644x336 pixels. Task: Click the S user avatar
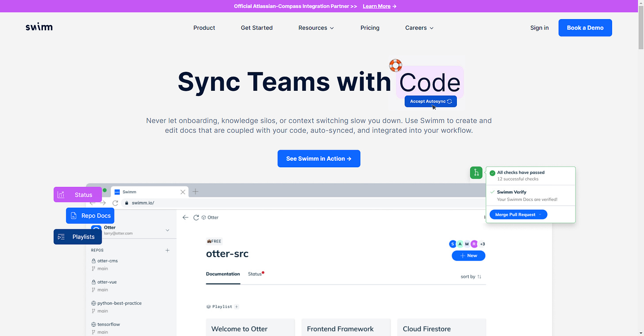click(x=452, y=244)
